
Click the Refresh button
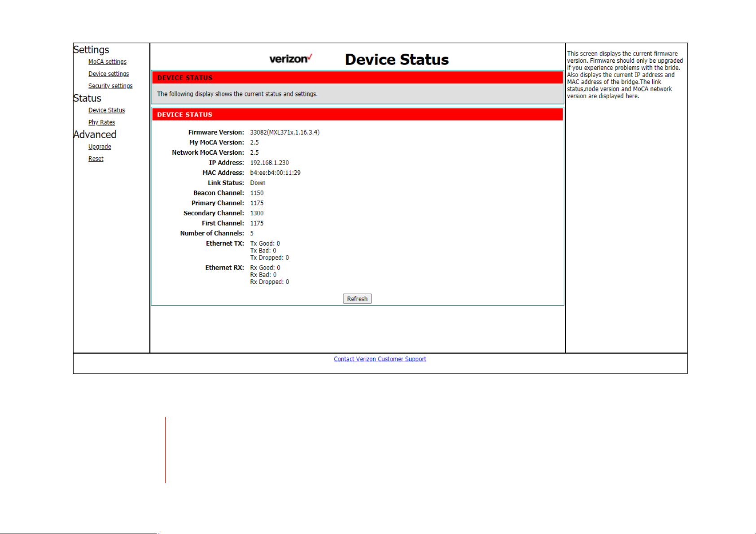click(357, 299)
